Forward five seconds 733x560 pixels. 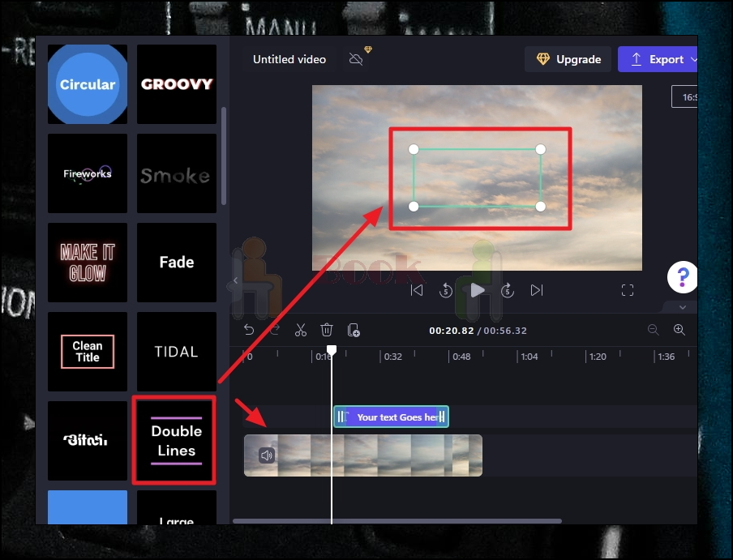click(508, 290)
